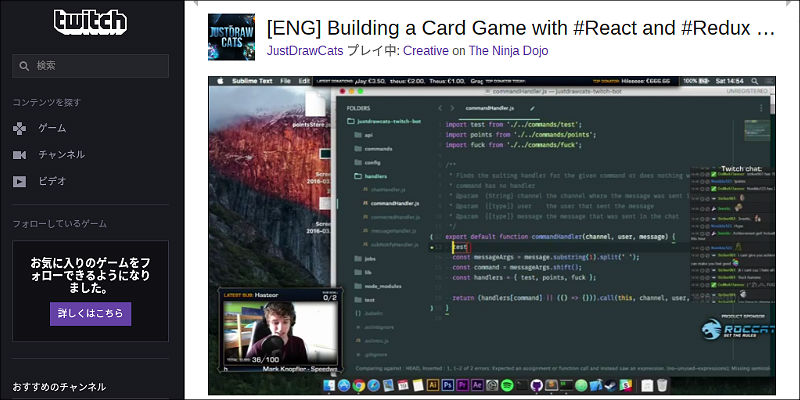
Task: Collapse the handlers folder
Action: click(x=370, y=176)
